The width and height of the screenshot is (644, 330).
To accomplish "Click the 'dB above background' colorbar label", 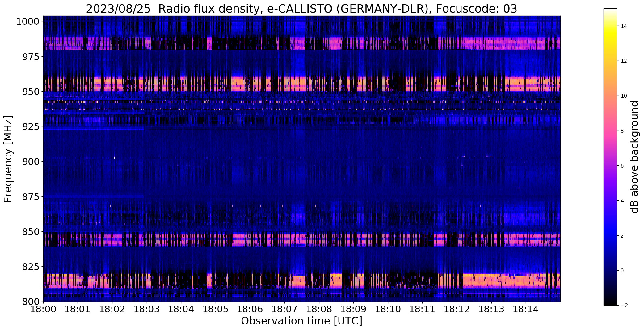I will pyautogui.click(x=635, y=157).
